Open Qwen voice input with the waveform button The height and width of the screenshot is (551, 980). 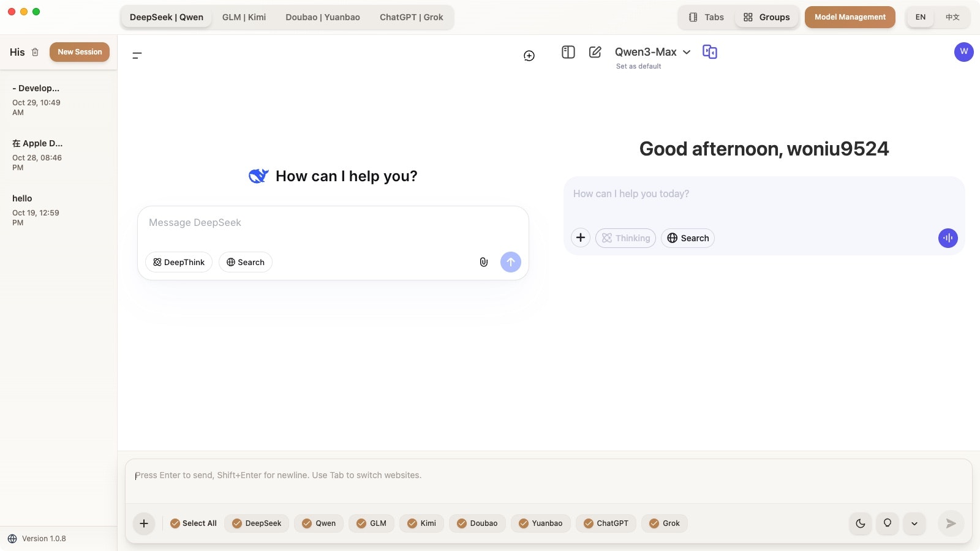click(x=948, y=238)
